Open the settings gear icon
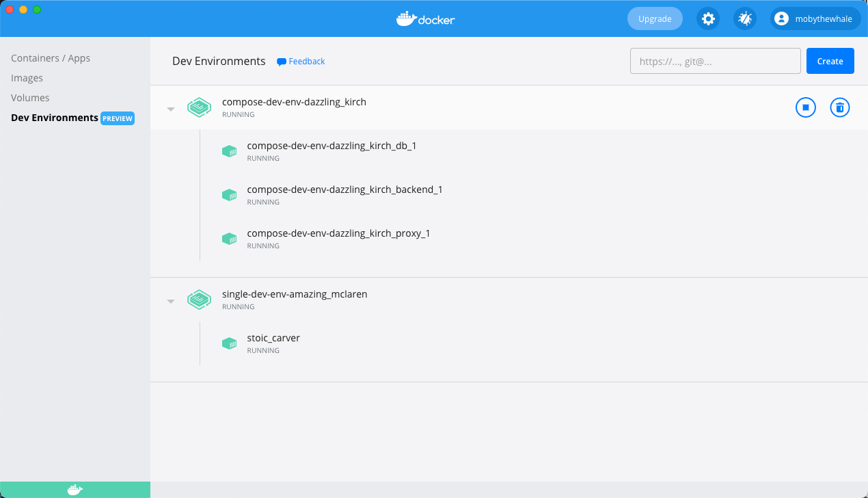 coord(708,19)
